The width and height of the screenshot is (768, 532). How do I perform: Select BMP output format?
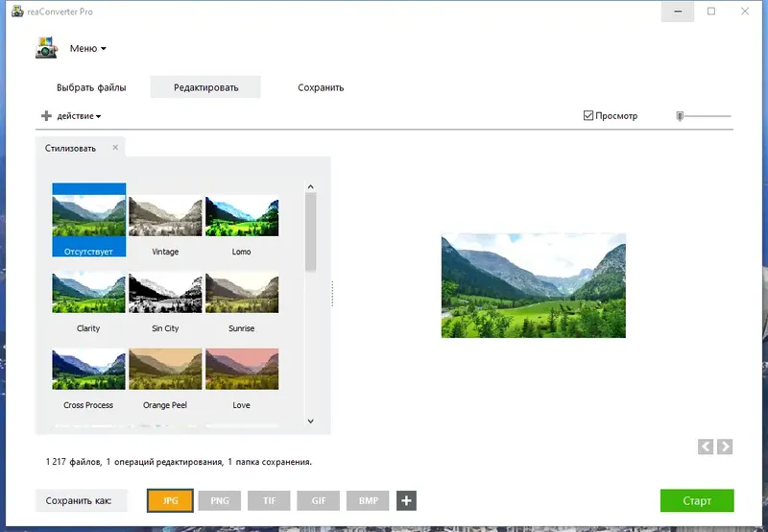point(368,500)
